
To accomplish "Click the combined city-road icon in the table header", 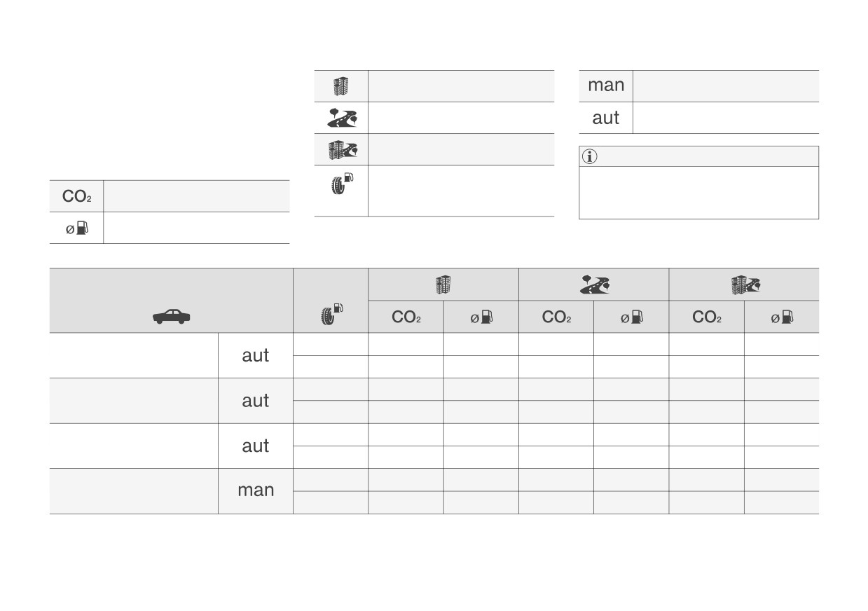I will [x=745, y=284].
